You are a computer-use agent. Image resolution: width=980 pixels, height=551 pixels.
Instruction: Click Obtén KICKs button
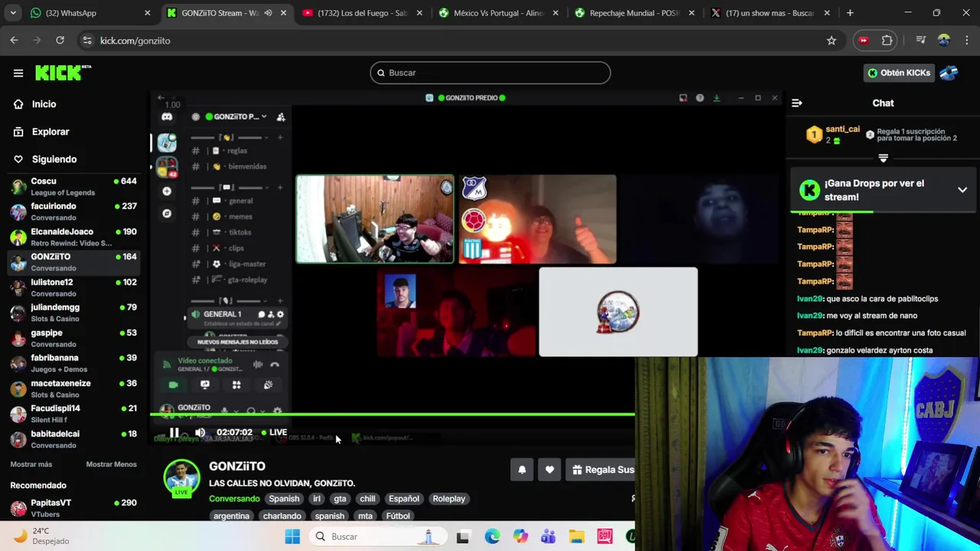899,73
